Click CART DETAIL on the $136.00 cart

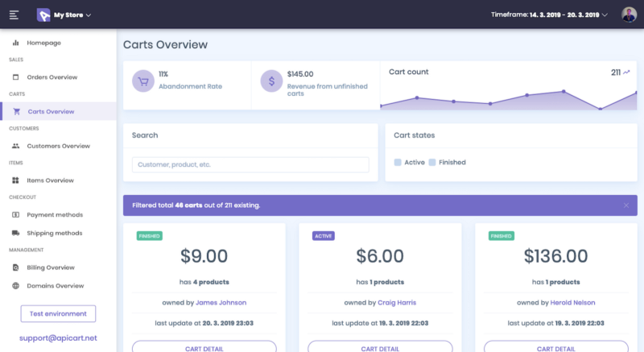[555, 347]
